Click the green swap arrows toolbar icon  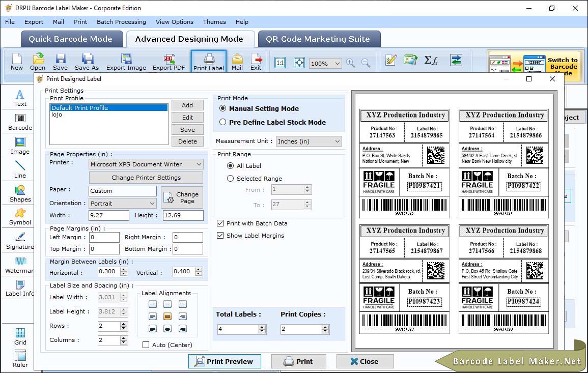point(456,60)
